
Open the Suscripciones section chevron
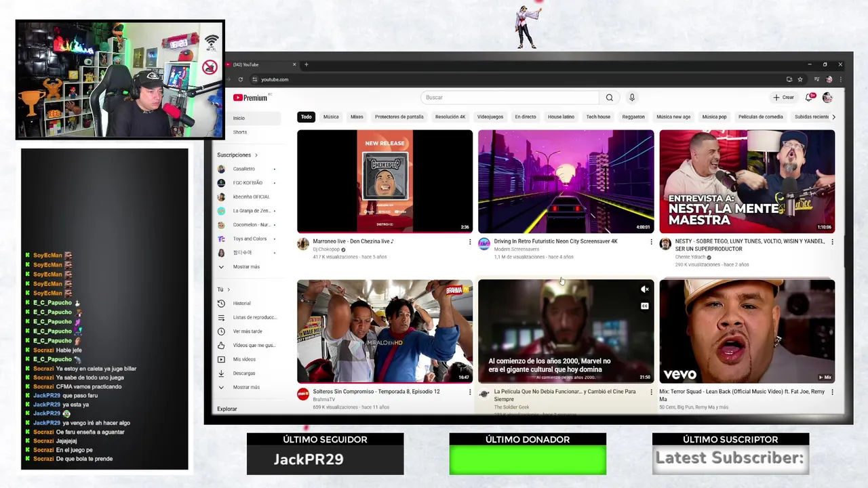tap(256, 155)
